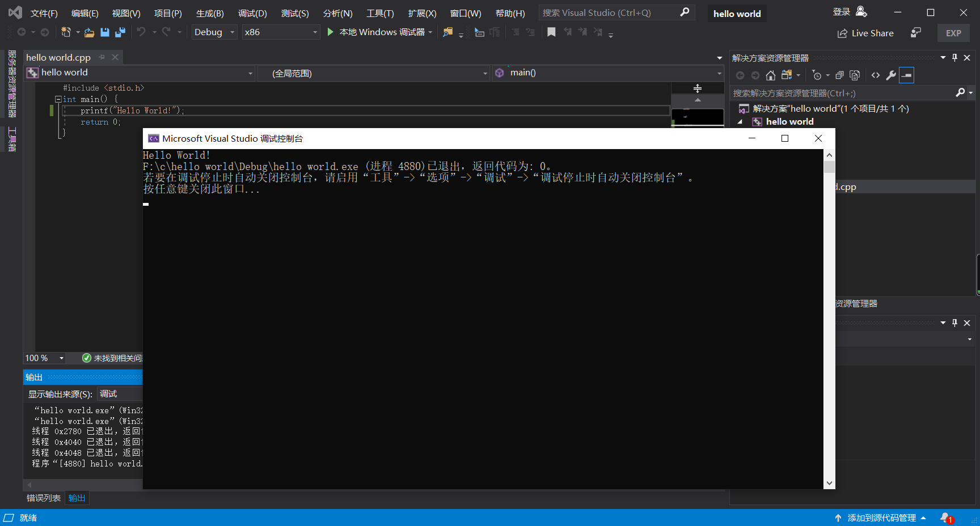Click the switch views icon in Solution Explorer
Viewport: 980px width, 526px height.
point(786,75)
